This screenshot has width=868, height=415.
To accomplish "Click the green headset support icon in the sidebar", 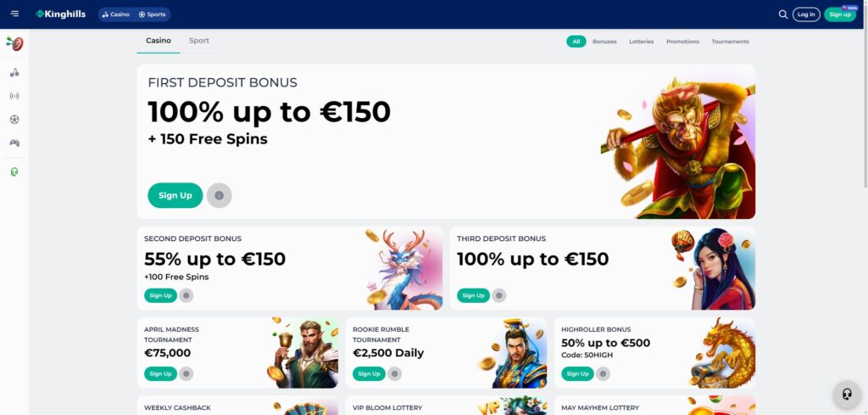I will (x=14, y=171).
